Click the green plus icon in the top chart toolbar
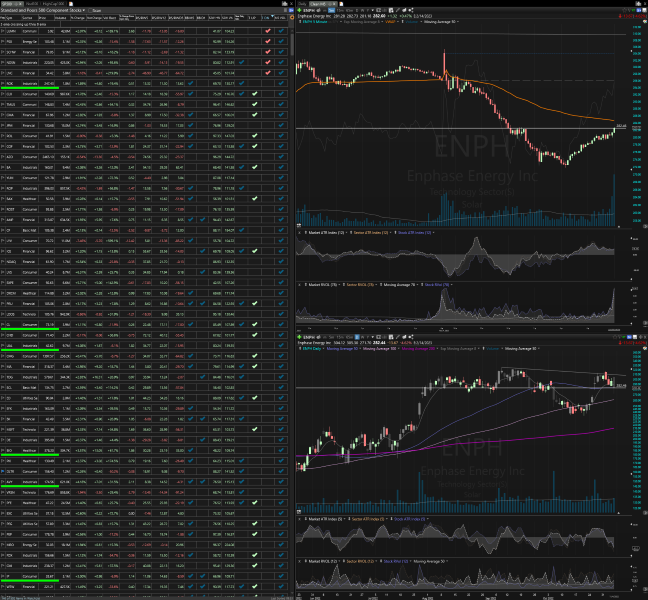The width and height of the screenshot is (648, 600). [299, 10]
